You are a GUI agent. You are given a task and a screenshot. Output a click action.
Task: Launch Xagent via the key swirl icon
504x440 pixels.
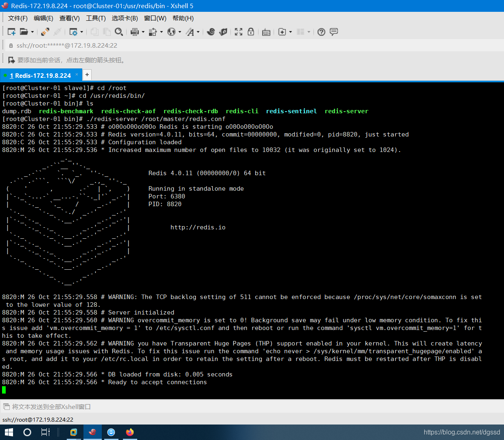[223, 32]
